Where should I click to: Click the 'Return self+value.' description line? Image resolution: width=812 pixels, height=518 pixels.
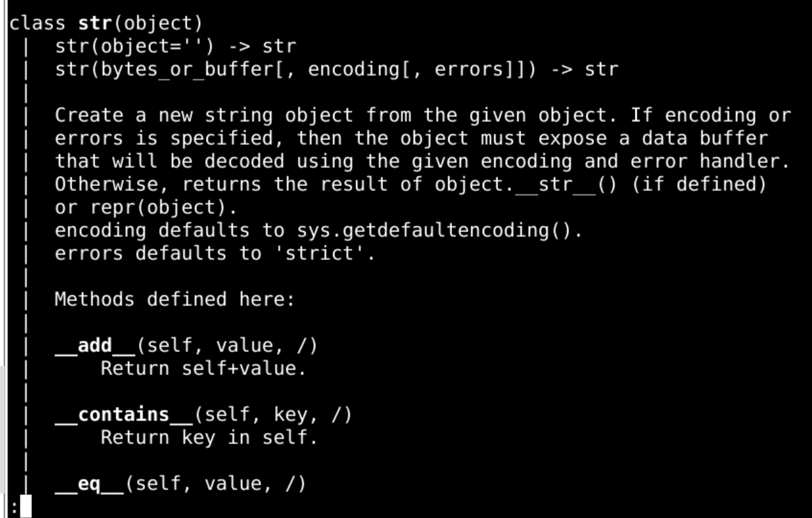(x=203, y=369)
